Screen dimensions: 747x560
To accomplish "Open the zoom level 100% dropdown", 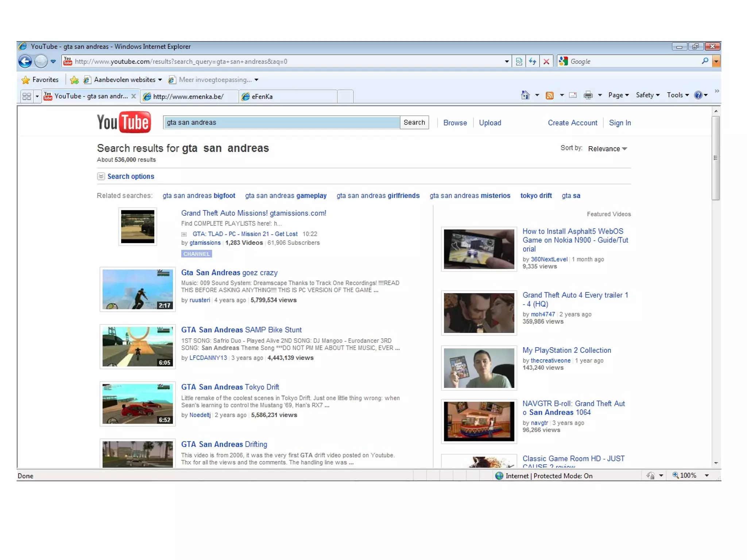I will [x=707, y=475].
